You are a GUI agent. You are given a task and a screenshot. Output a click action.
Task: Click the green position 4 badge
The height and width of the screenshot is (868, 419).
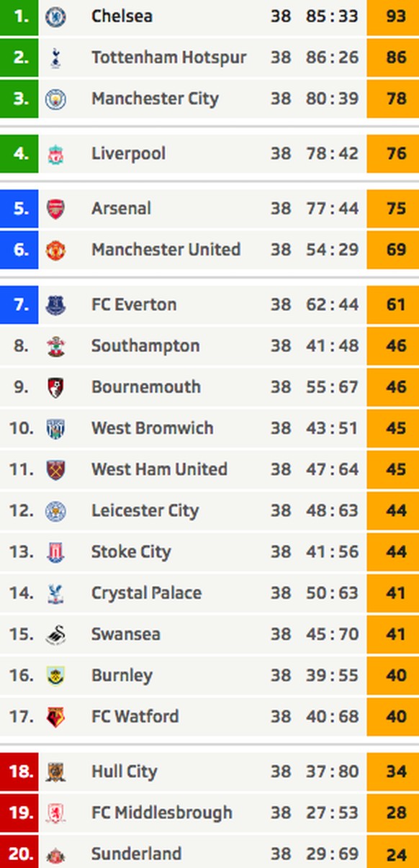19,153
